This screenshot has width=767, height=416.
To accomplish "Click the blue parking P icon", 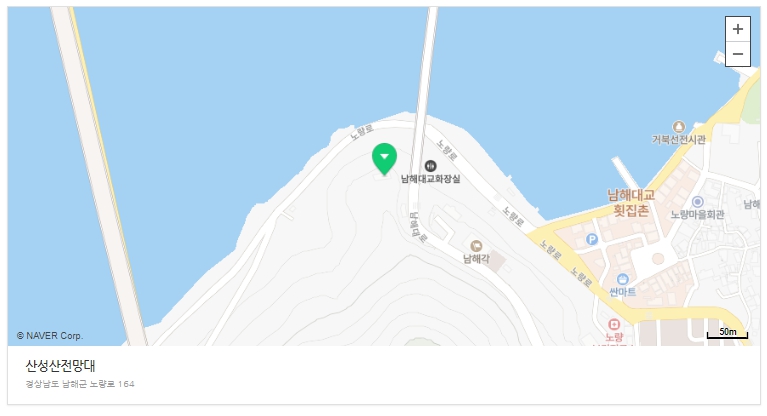I will coord(592,239).
